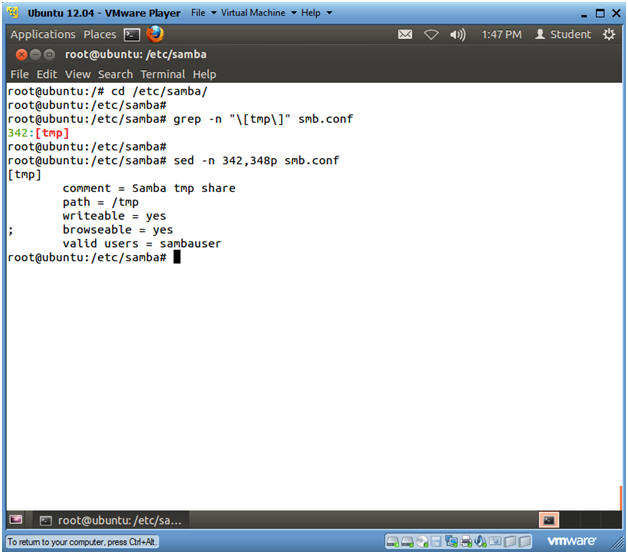
Task: Click the 'valid users = sambauser' line
Action: (x=142, y=243)
